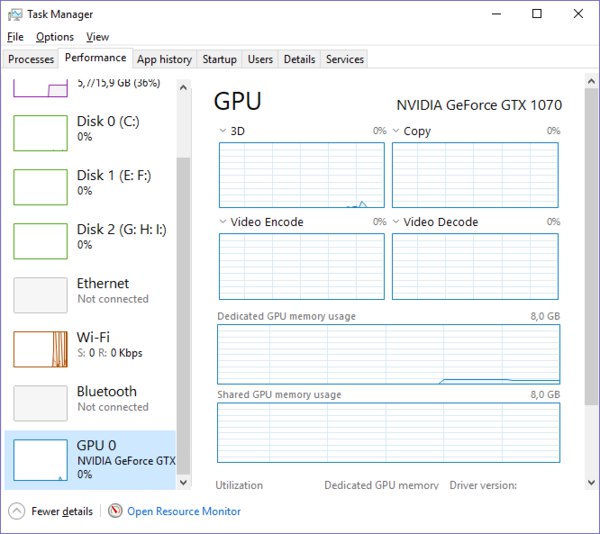Viewport: 600px width, 534px height.
Task: Select the GPU 0 entry in sidebar
Action: (x=90, y=460)
